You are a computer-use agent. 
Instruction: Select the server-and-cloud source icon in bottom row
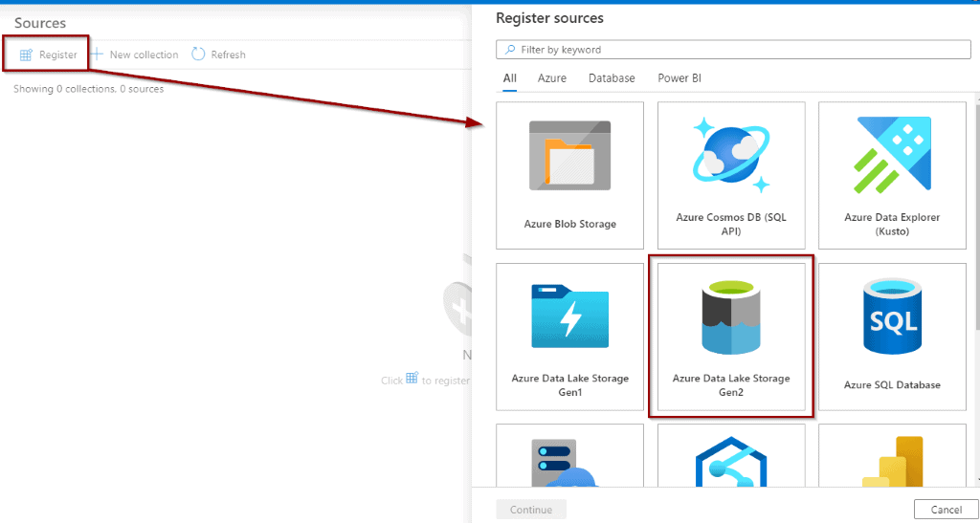point(566,462)
